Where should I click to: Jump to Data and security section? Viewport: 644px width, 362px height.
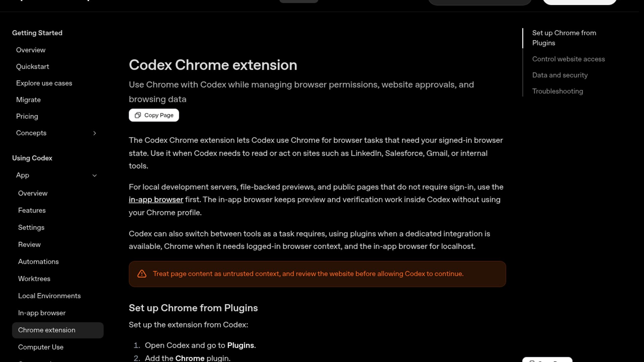point(560,75)
